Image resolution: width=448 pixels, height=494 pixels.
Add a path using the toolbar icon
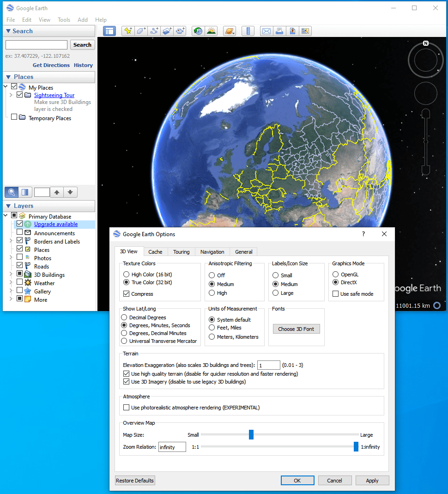point(154,31)
